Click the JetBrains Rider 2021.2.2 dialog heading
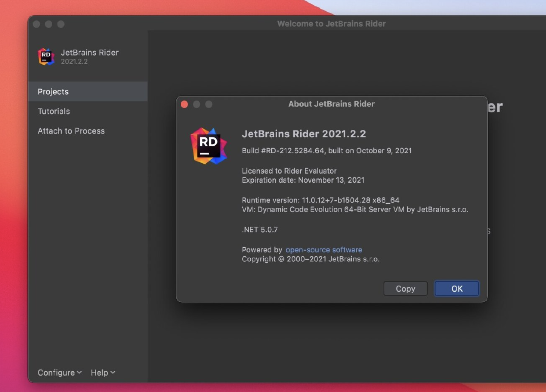Viewport: 546px width, 392px height. [304, 134]
